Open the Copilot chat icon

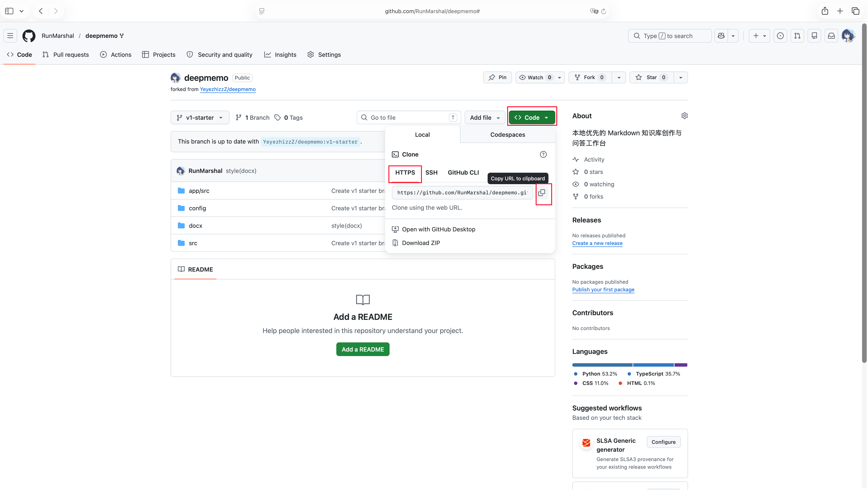[721, 36]
